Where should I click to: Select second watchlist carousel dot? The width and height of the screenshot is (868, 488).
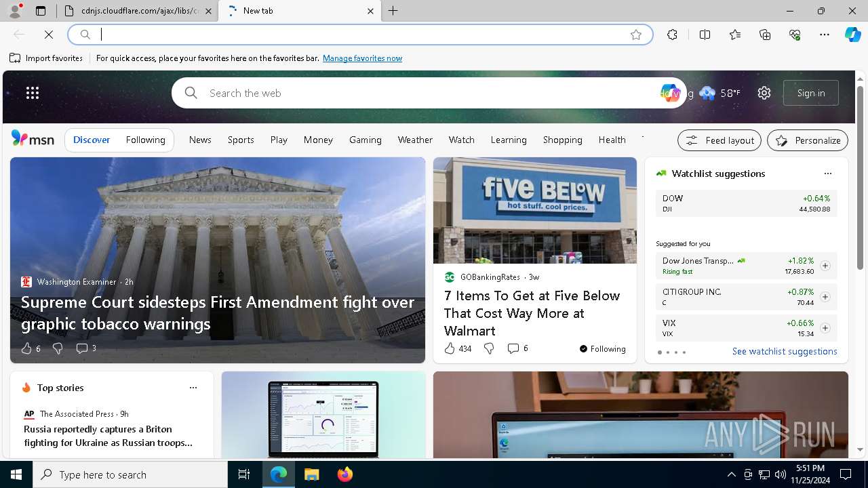(667, 352)
